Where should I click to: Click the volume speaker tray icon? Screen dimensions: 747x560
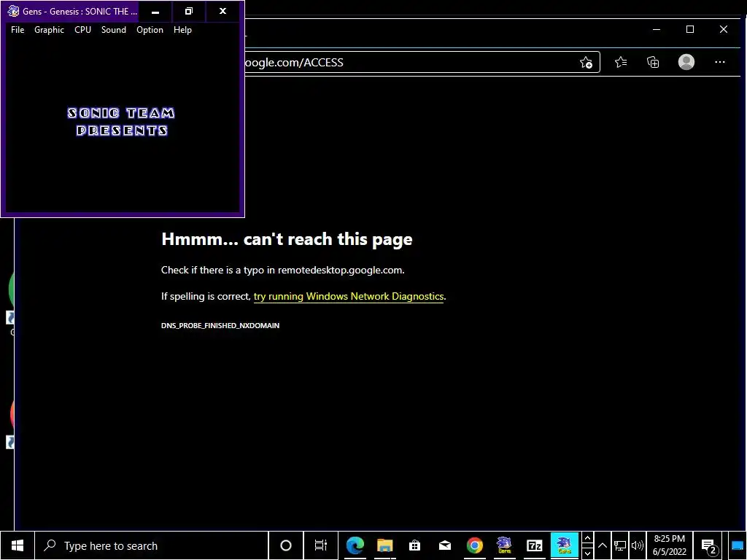pyautogui.click(x=637, y=545)
